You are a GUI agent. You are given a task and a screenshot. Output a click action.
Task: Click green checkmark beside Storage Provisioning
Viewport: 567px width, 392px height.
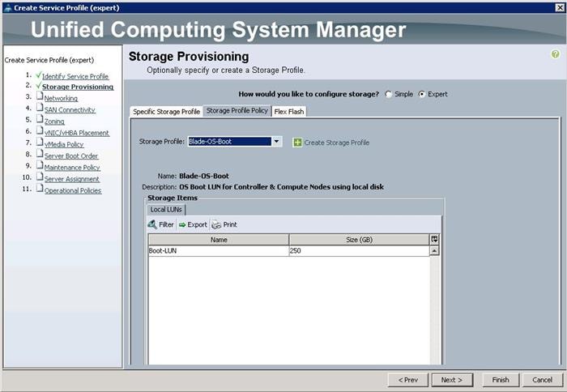(x=39, y=86)
